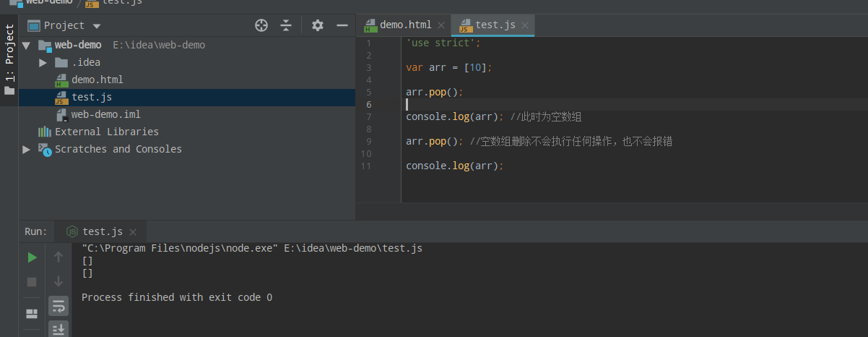Go up the stack trace arrow

(x=58, y=257)
